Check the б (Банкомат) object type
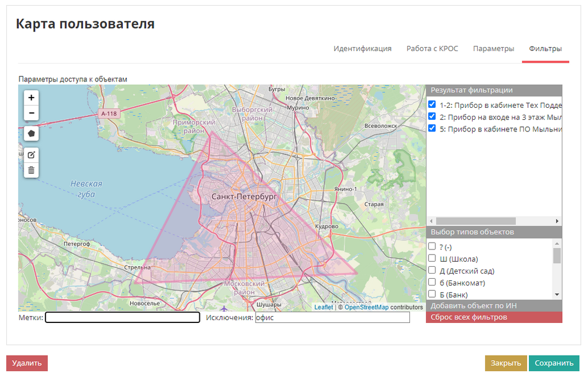Viewport: 588px width, 382px height. point(432,282)
